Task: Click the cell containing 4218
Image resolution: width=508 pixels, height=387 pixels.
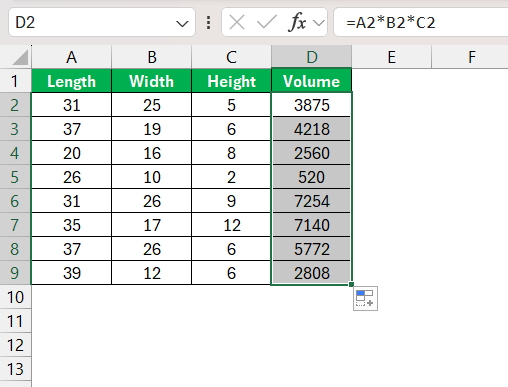Action: coord(312,129)
